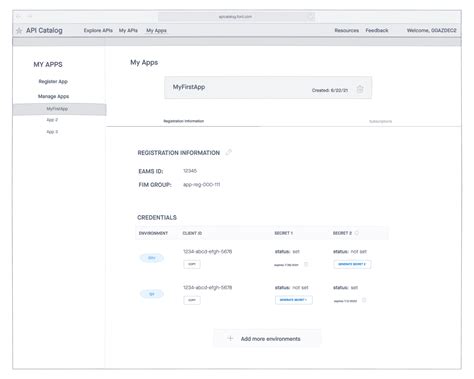The image size is (474, 379).
Task: Click the API Catalog title
Action: (x=44, y=30)
